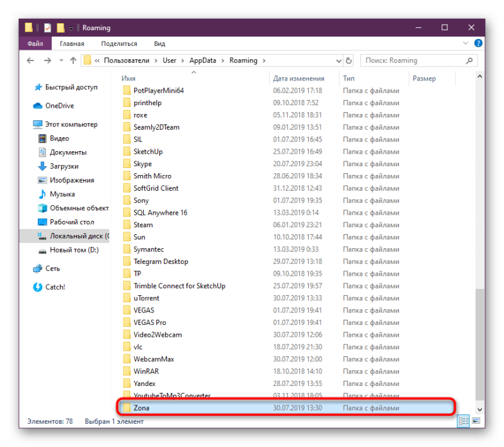
Task: Select the Yandex folder icon
Action: (127, 383)
